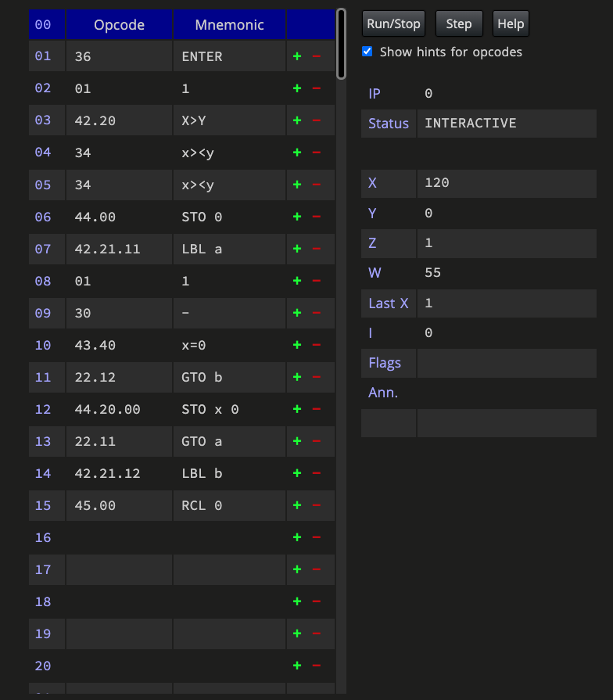The height and width of the screenshot is (700, 613).
Task: Click the Run/Stop button
Action: (x=393, y=23)
